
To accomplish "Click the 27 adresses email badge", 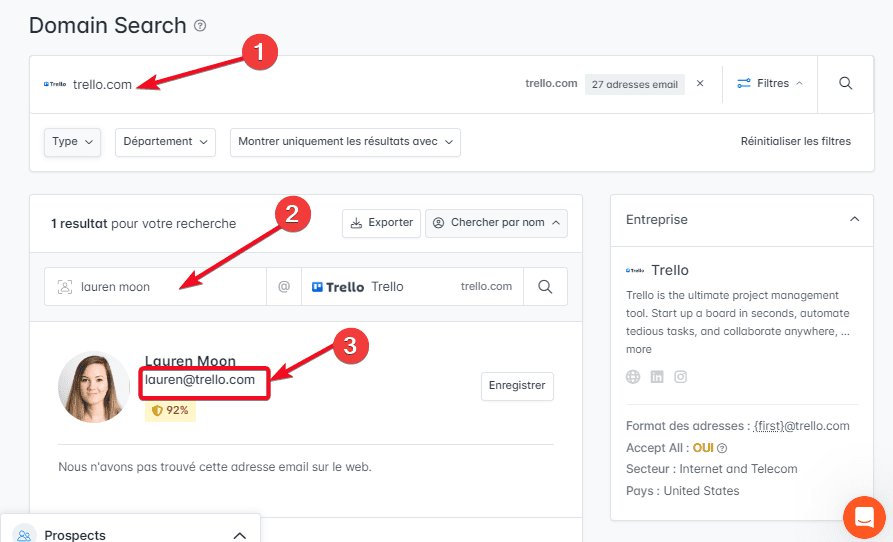I will pyautogui.click(x=634, y=84).
